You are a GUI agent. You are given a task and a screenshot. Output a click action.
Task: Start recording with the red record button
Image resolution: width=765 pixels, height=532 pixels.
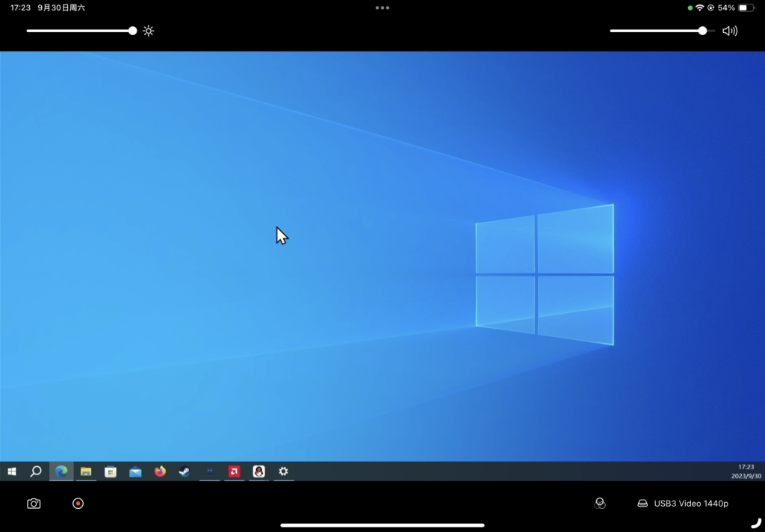pyautogui.click(x=78, y=504)
